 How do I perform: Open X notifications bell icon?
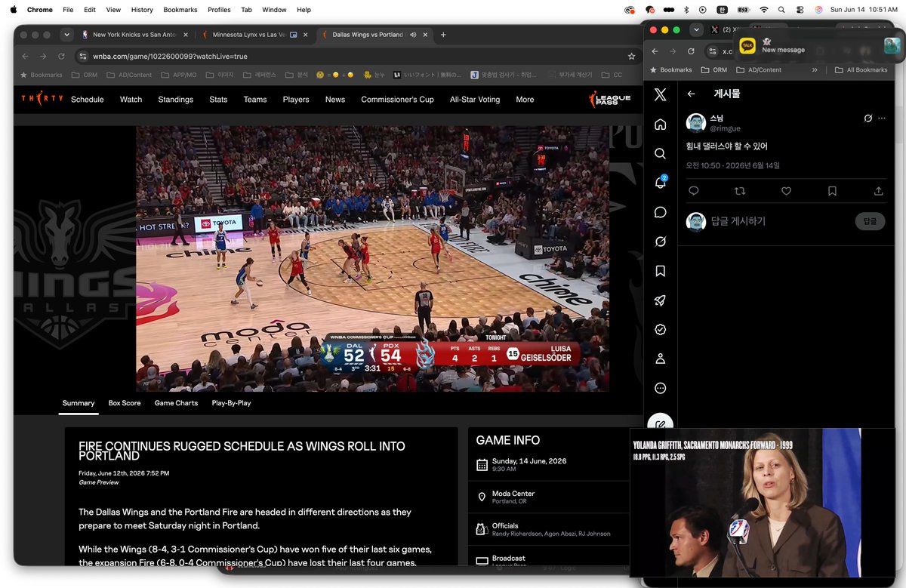660,183
